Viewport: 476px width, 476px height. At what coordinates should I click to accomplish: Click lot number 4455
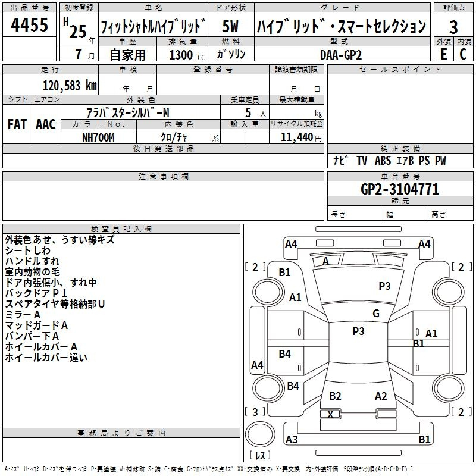tap(29, 24)
